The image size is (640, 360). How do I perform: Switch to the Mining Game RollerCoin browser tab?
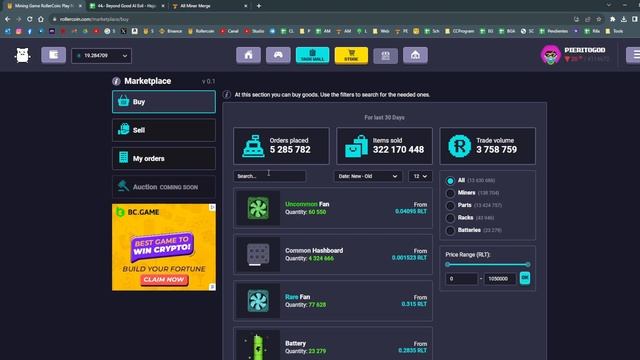(44, 6)
